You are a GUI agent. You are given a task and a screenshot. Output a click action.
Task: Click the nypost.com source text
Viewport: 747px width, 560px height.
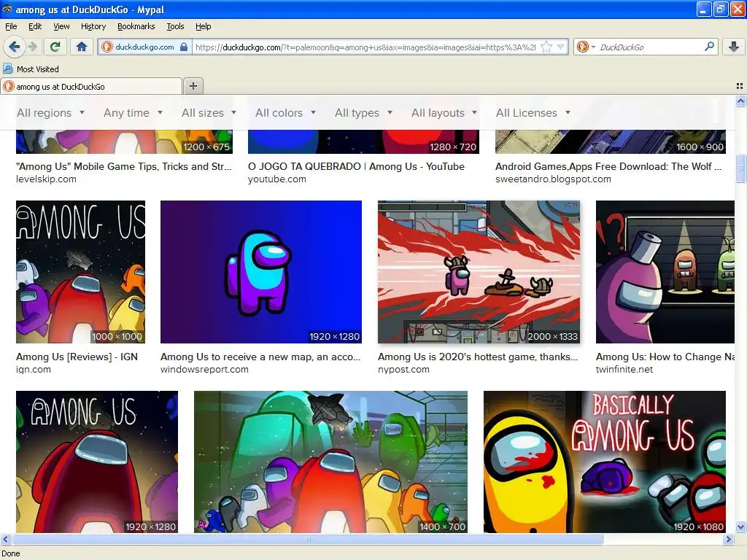(403, 370)
